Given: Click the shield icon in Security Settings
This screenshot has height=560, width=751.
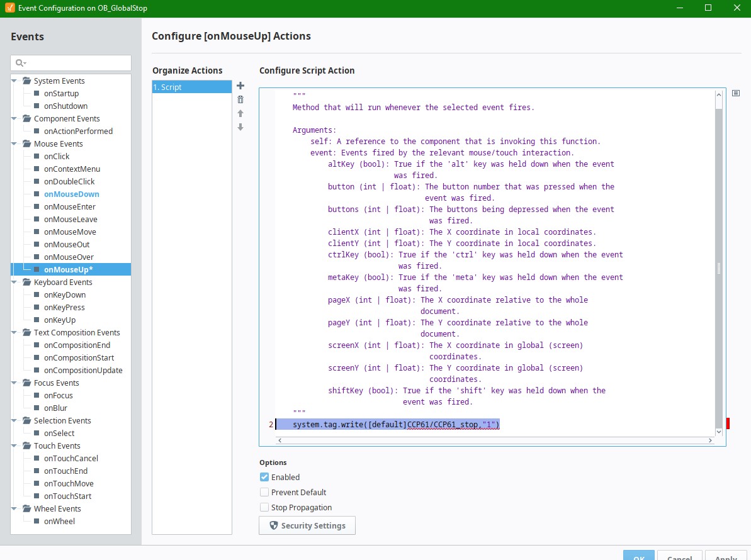Looking at the screenshot, I should 273,525.
